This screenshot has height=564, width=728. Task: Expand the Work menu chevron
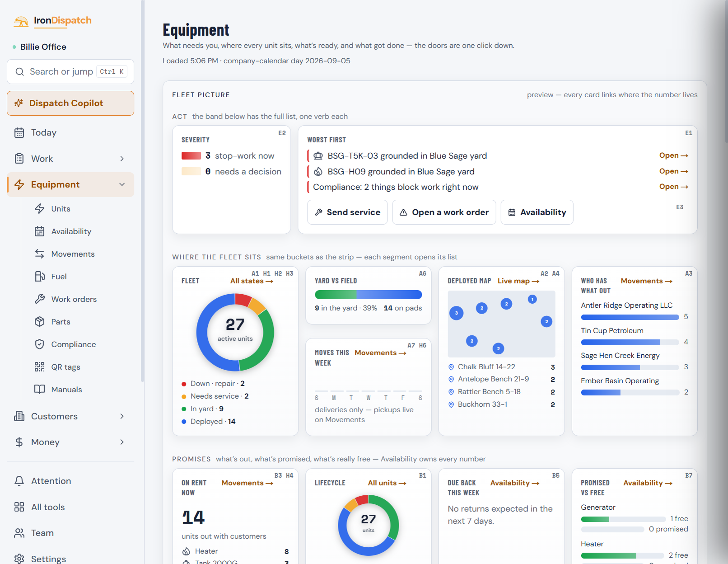click(122, 159)
